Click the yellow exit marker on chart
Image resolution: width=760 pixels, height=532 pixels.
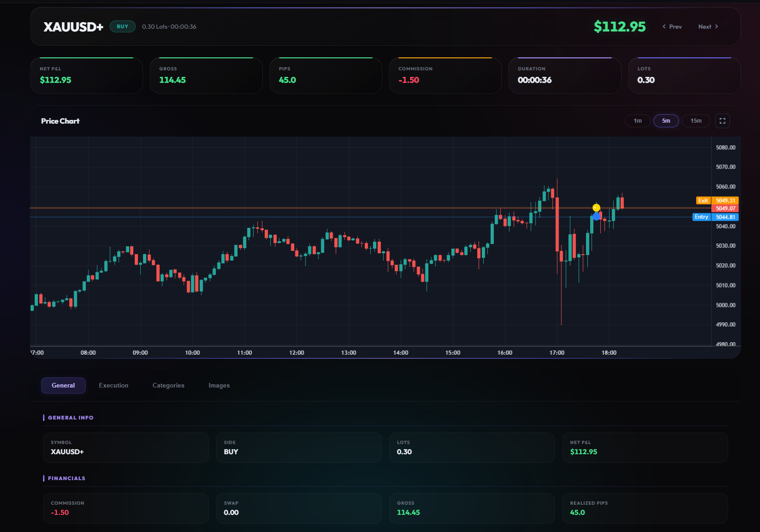pyautogui.click(x=596, y=207)
